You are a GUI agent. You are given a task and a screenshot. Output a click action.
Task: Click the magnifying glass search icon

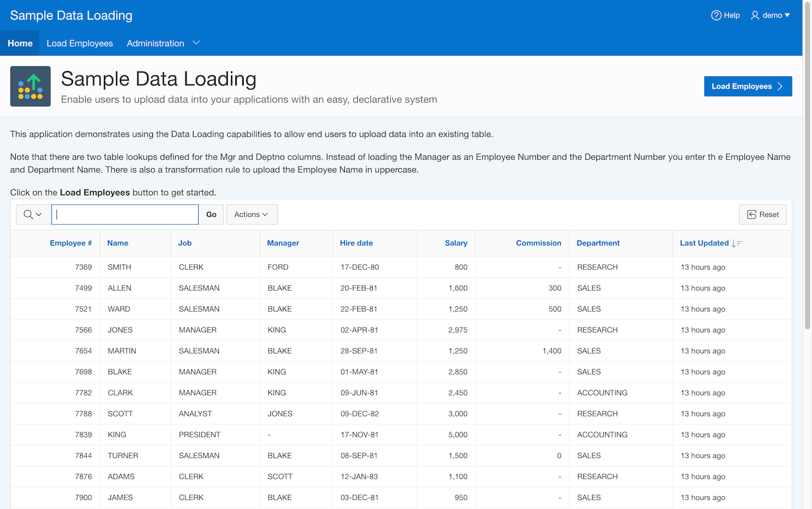point(29,215)
